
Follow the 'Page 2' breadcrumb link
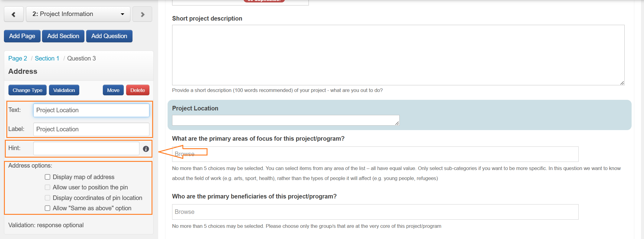pos(18,58)
